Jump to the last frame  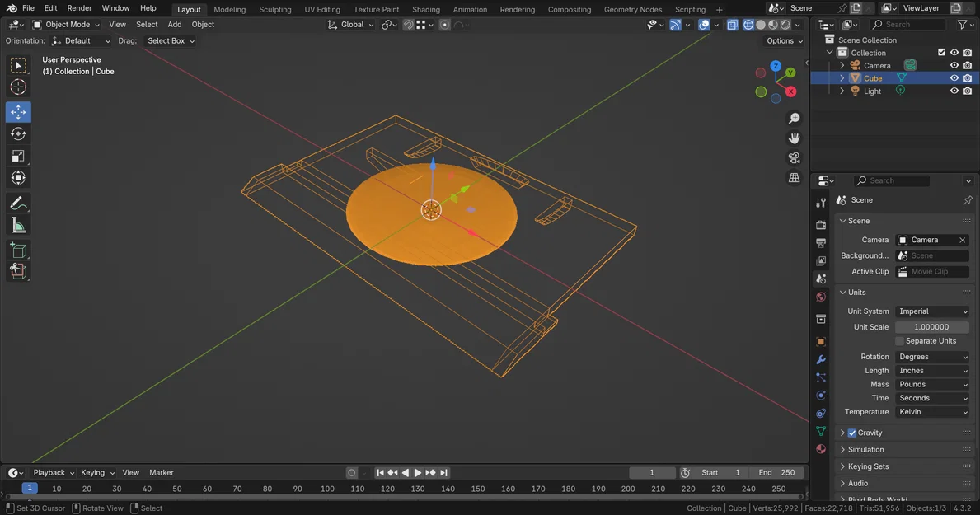443,472
